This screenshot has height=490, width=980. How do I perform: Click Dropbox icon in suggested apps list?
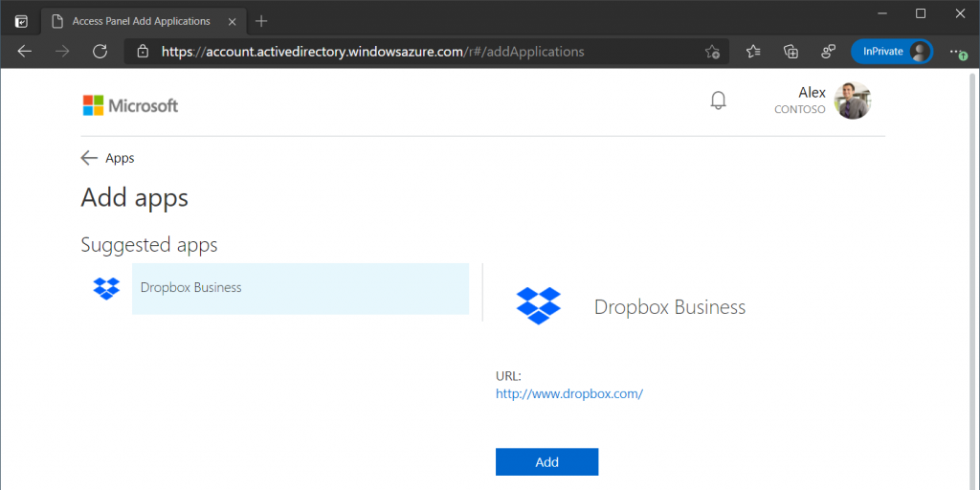(x=106, y=288)
